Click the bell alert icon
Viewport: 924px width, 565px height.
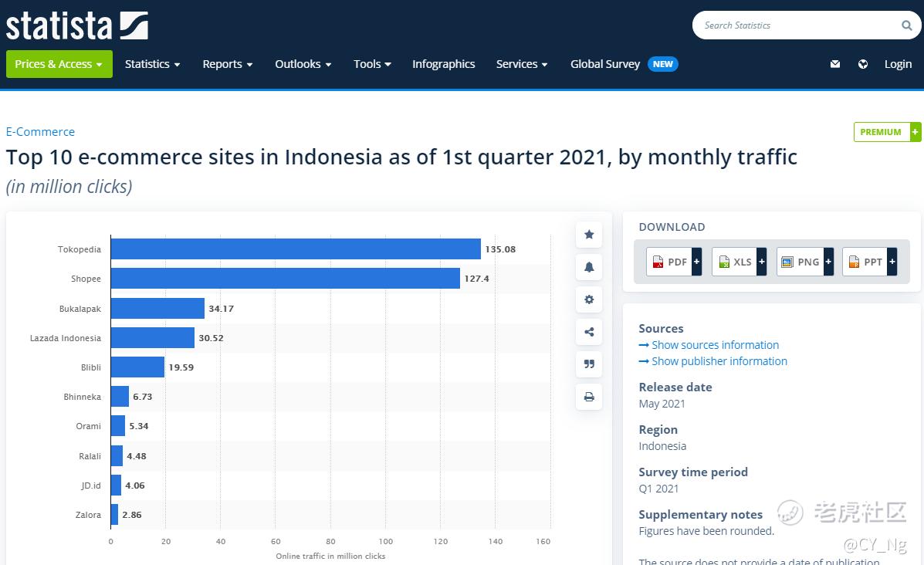(x=589, y=267)
